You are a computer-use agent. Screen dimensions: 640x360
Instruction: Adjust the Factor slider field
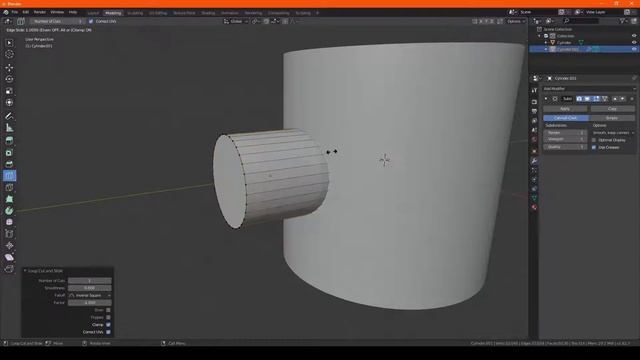(89, 303)
